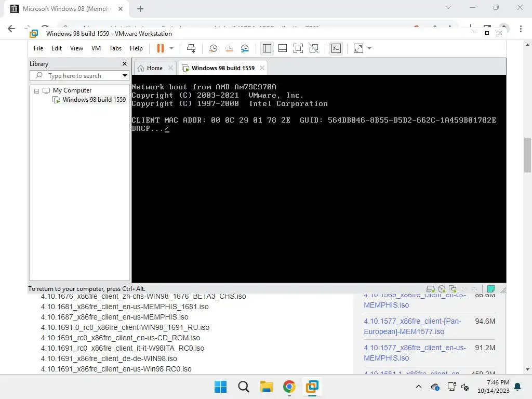Click the VMware Workstation title bar logo
Viewport: 532px width, 399px height.
[x=34, y=34]
